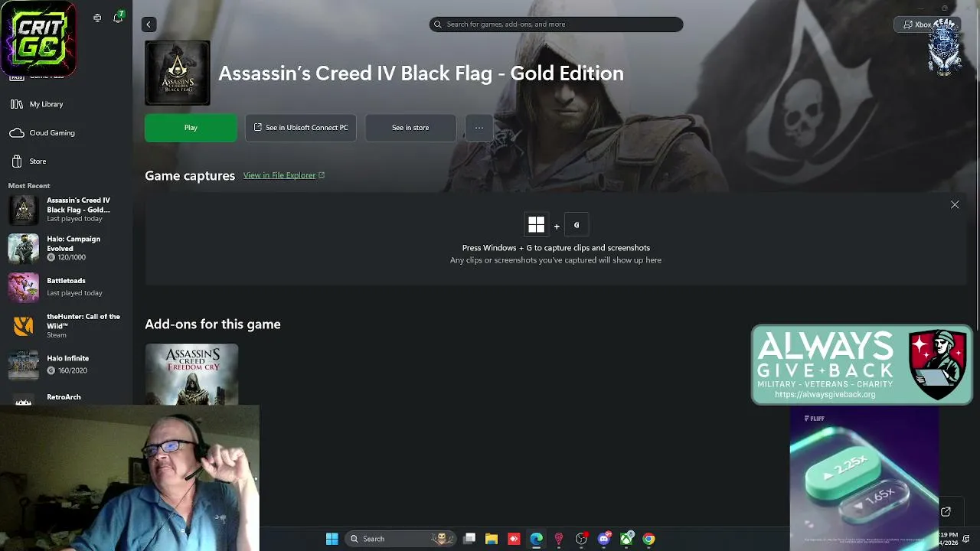Click the Always Give Back charity banner
Image resolution: width=980 pixels, height=551 pixels.
[x=862, y=365]
